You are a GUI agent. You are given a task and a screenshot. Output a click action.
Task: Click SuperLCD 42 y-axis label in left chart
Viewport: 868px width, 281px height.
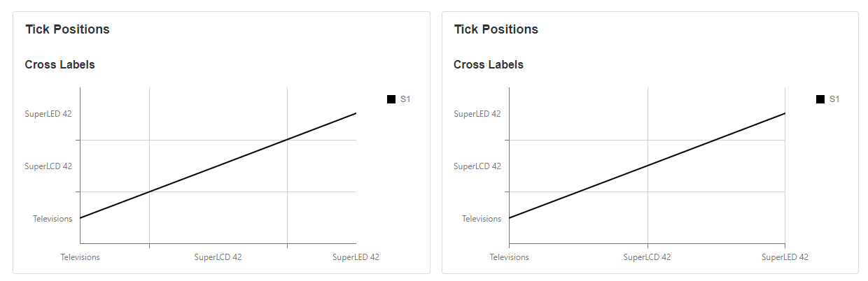click(48, 166)
